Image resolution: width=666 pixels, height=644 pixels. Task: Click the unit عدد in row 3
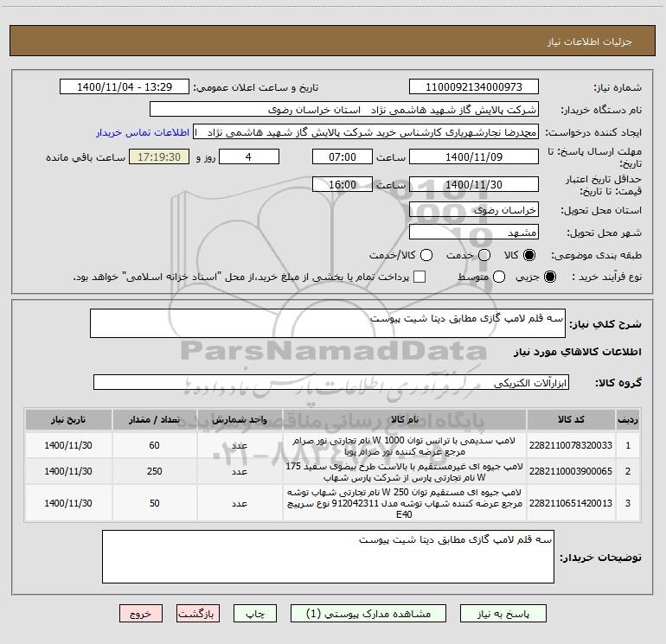pos(240,503)
